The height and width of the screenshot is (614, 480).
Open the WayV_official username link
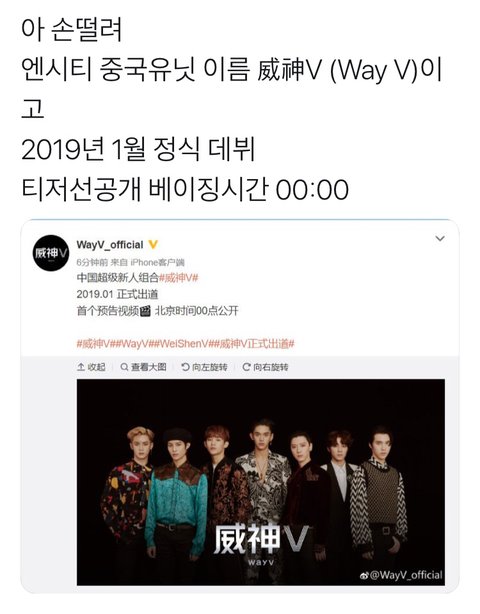pos(110,245)
